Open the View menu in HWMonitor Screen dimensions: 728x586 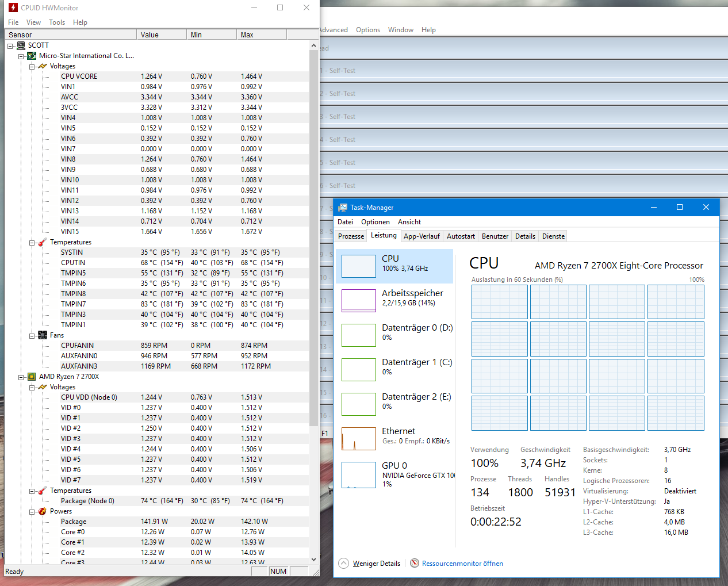coord(33,22)
